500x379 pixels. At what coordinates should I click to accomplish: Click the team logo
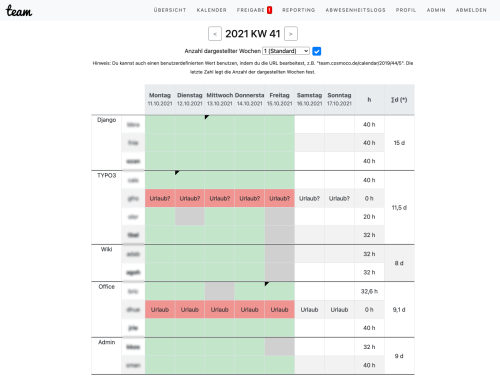pyautogui.click(x=19, y=11)
